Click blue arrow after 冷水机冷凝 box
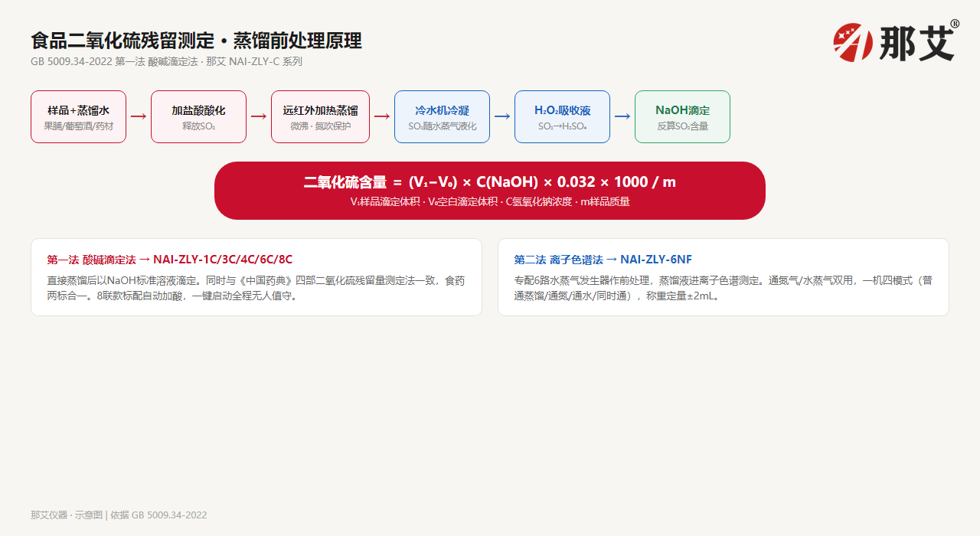The height and width of the screenshot is (536, 980). pos(502,116)
